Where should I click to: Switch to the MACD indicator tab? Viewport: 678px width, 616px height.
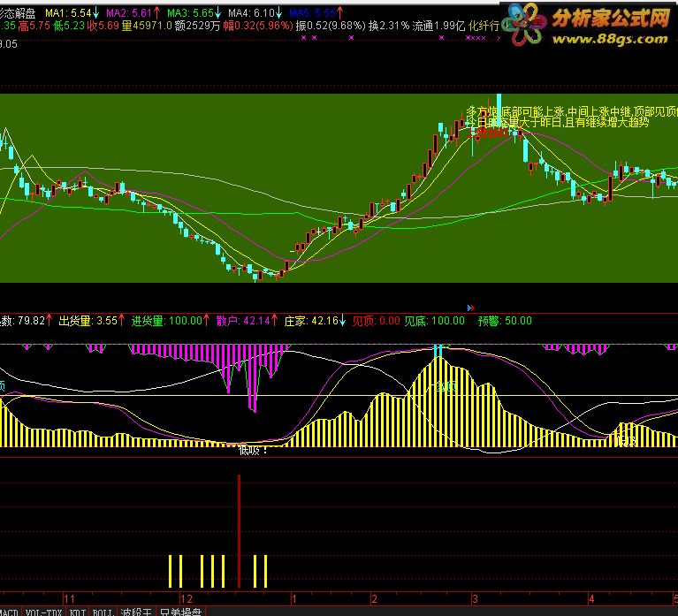pos(9,612)
